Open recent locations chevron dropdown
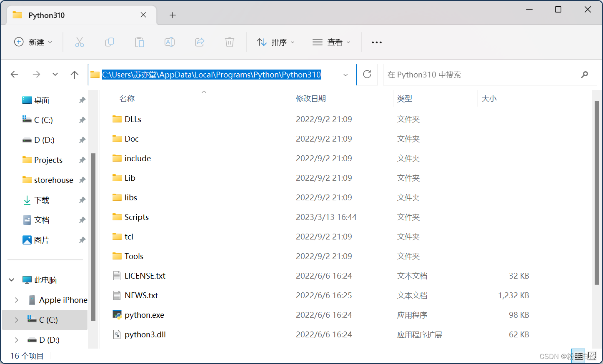Viewport: 603px width, 364px height. pos(55,75)
